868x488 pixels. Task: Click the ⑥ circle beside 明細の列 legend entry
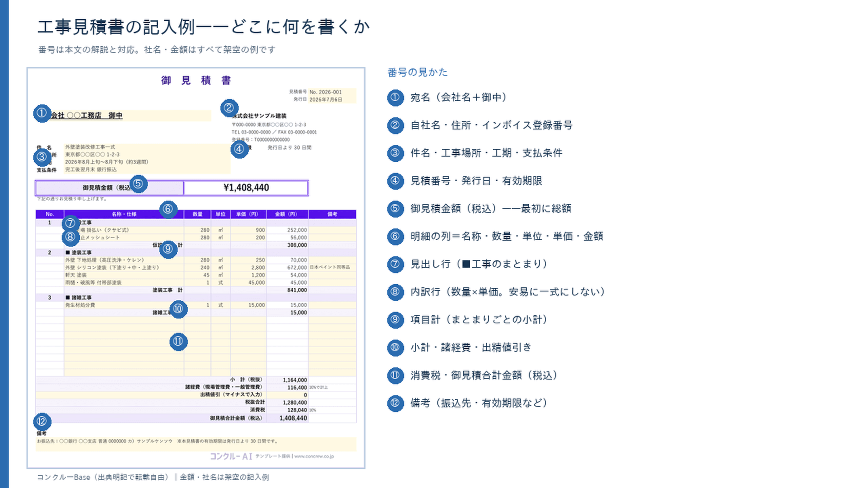(395, 237)
